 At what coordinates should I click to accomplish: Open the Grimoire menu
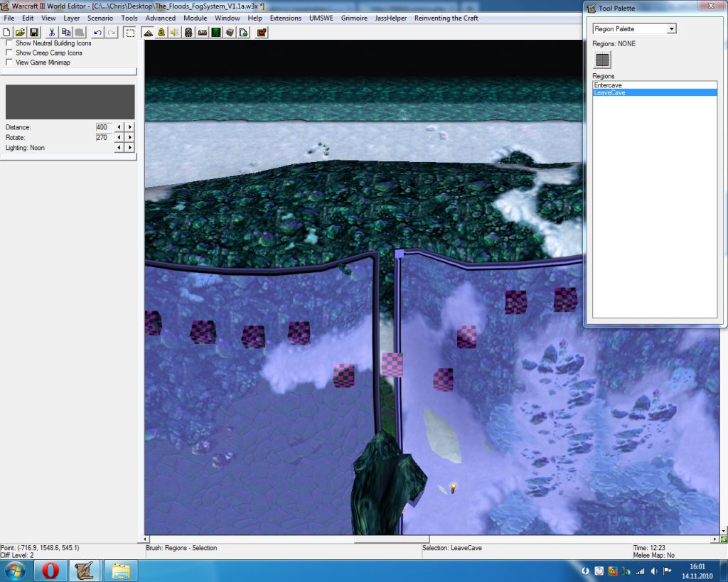[354, 18]
